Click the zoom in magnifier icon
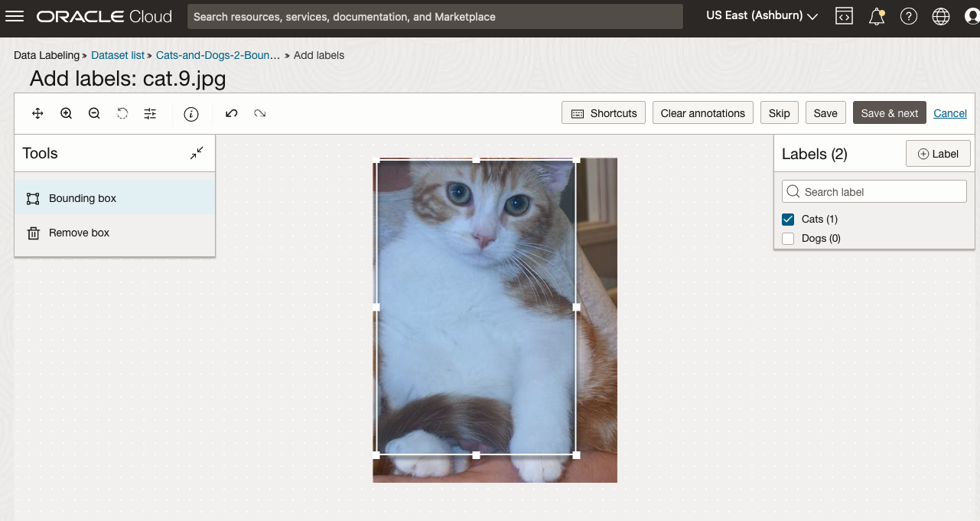980x521 pixels. pos(67,113)
